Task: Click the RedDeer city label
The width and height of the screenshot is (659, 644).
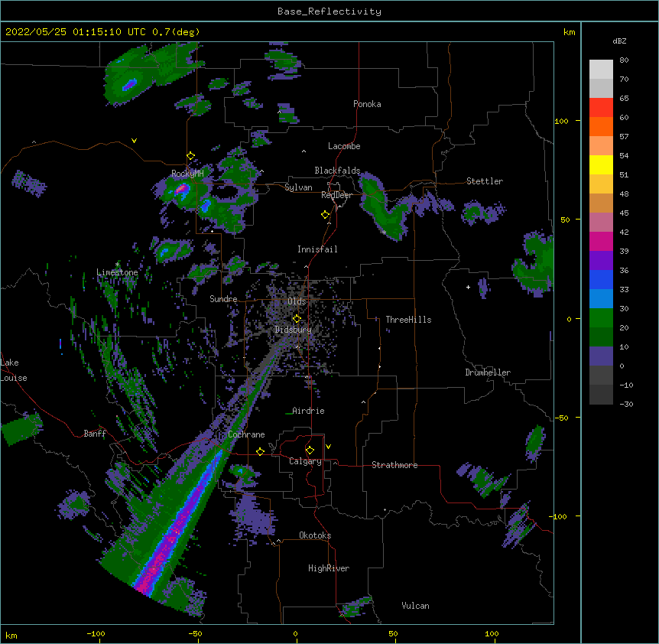Action: pos(336,195)
